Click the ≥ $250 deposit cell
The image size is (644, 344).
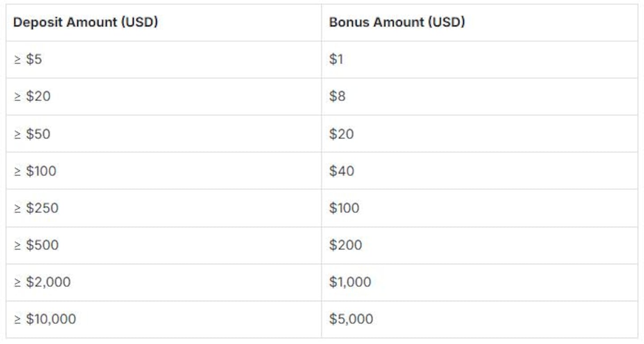tap(36, 208)
